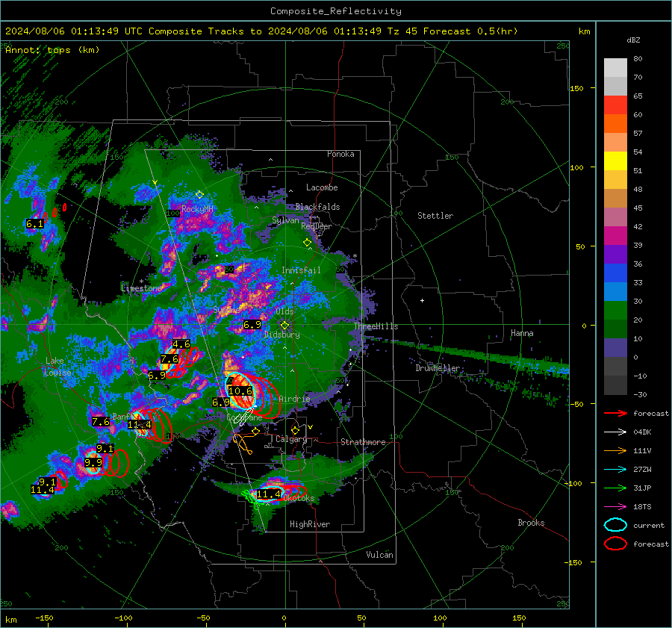This screenshot has width=672, height=628.
Task: Click the Lake Louise location label
Action: pyautogui.click(x=58, y=367)
